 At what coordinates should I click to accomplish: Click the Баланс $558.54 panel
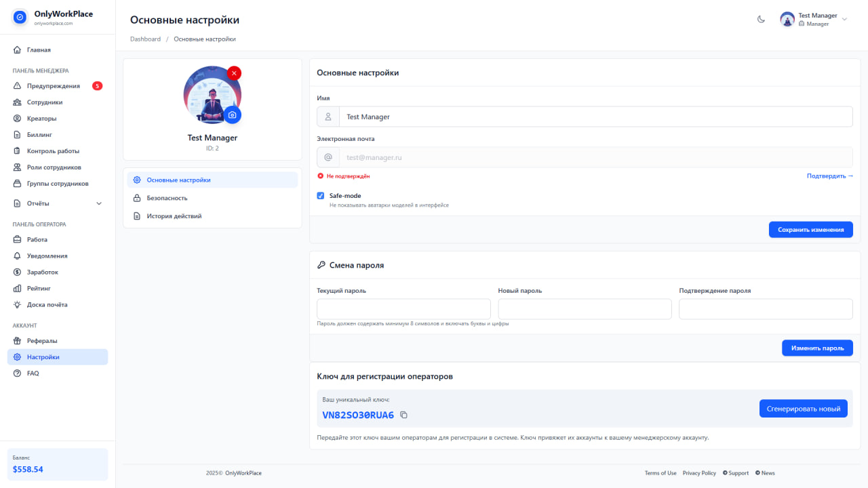tap(56, 464)
